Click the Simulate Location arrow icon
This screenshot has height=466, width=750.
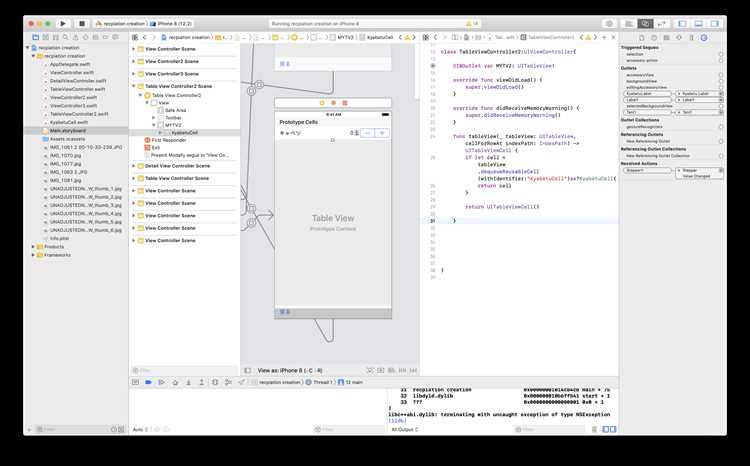pos(242,382)
